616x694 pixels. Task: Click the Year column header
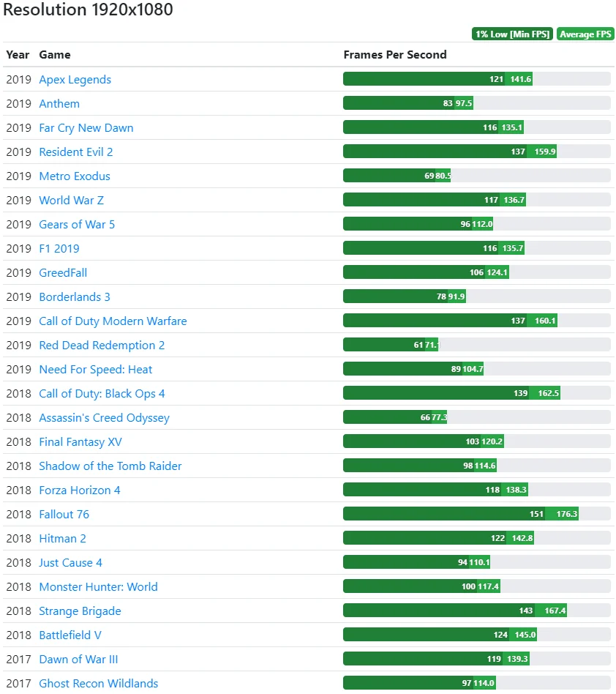pyautogui.click(x=18, y=54)
